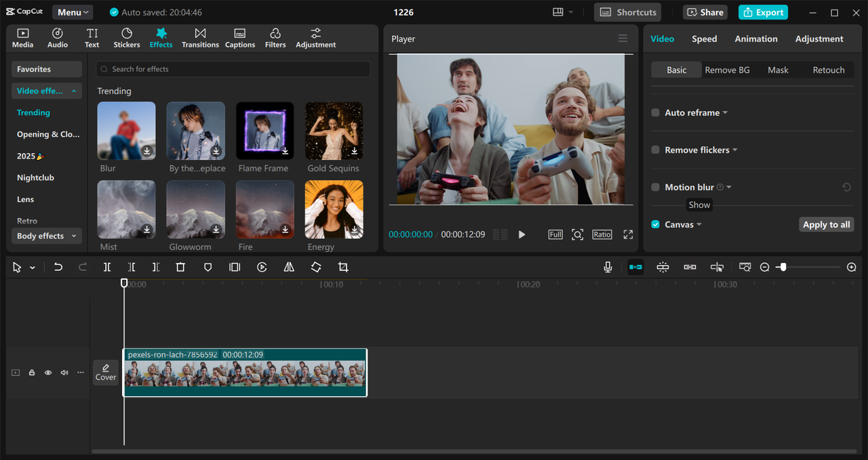Open the select tool mode dropdown arrow
The height and width of the screenshot is (460, 868).
(x=32, y=268)
